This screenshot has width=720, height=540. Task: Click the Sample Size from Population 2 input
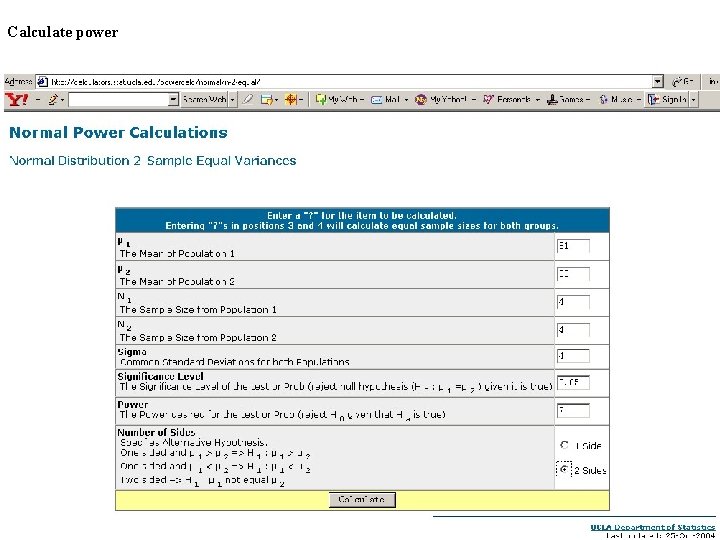tap(573, 330)
